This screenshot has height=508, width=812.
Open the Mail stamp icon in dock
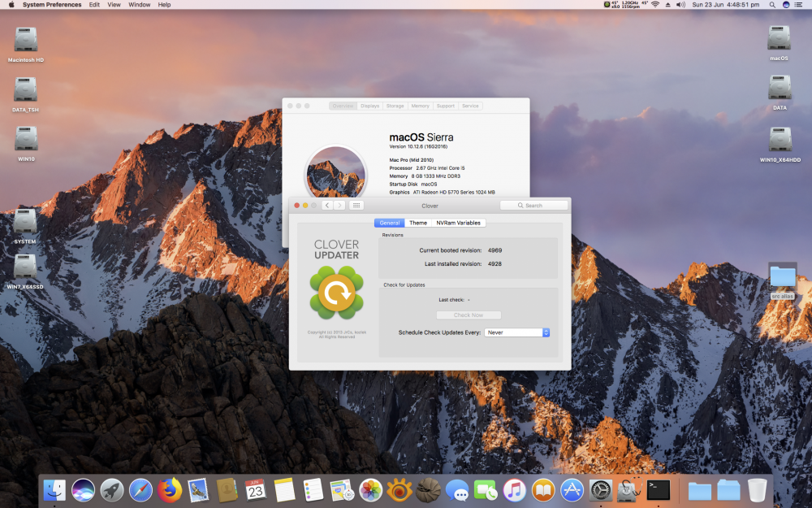point(198,490)
